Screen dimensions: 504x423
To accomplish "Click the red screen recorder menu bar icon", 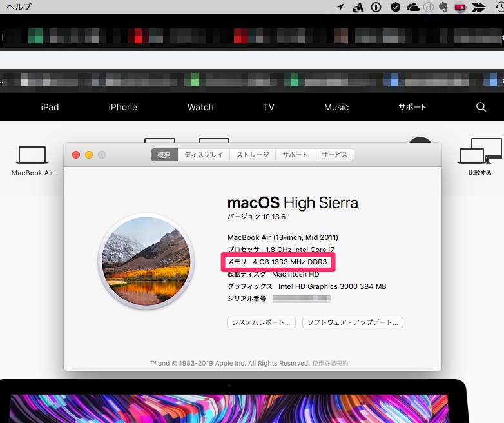I will [x=460, y=7].
